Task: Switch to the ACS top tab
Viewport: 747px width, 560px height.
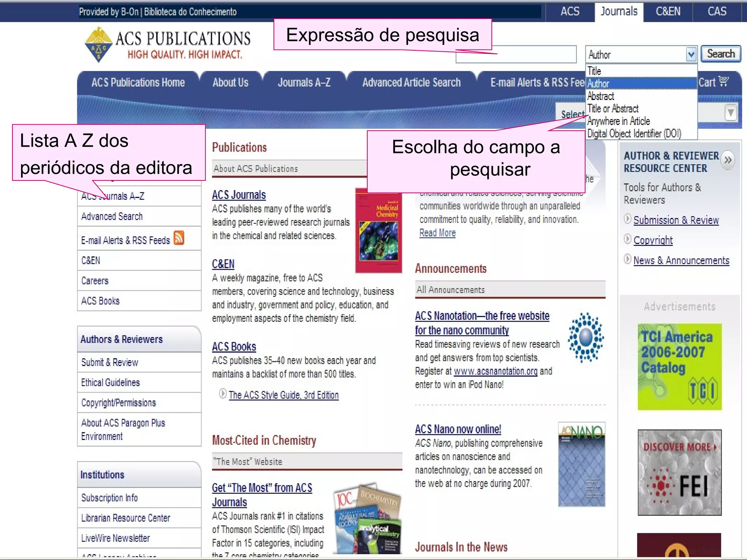Action: (x=570, y=12)
